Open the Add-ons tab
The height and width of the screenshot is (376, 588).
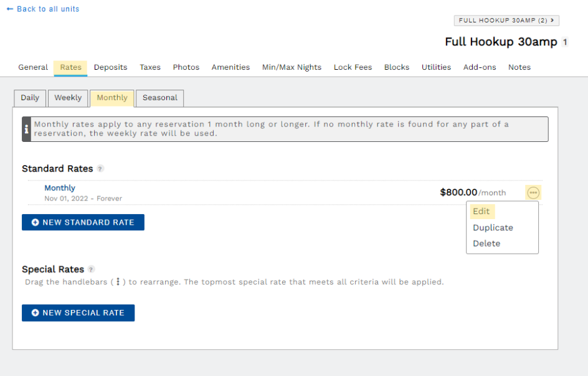480,67
